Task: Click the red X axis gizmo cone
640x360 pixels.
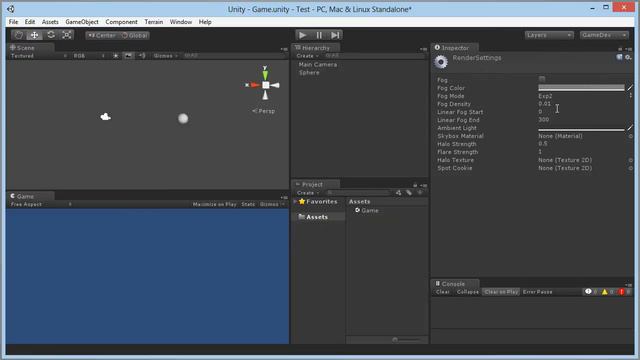Action: pos(255,85)
